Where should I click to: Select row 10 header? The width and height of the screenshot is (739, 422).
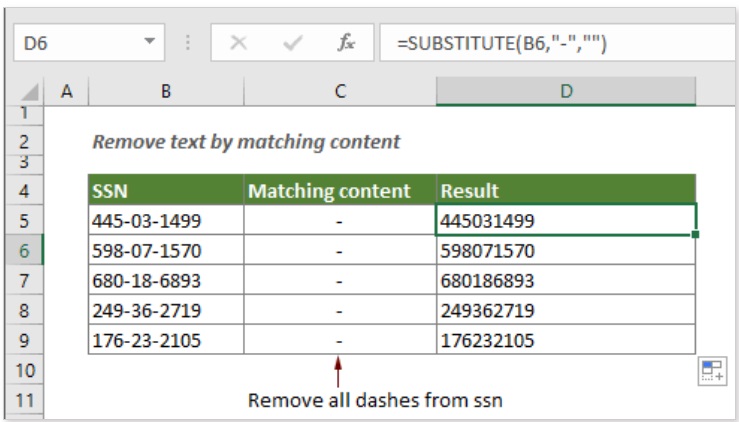click(x=25, y=370)
